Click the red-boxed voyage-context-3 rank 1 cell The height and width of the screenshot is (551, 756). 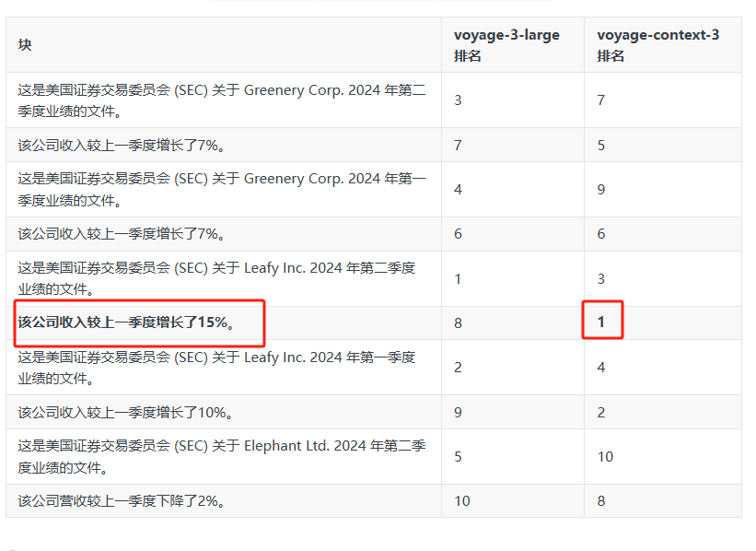coord(602,322)
